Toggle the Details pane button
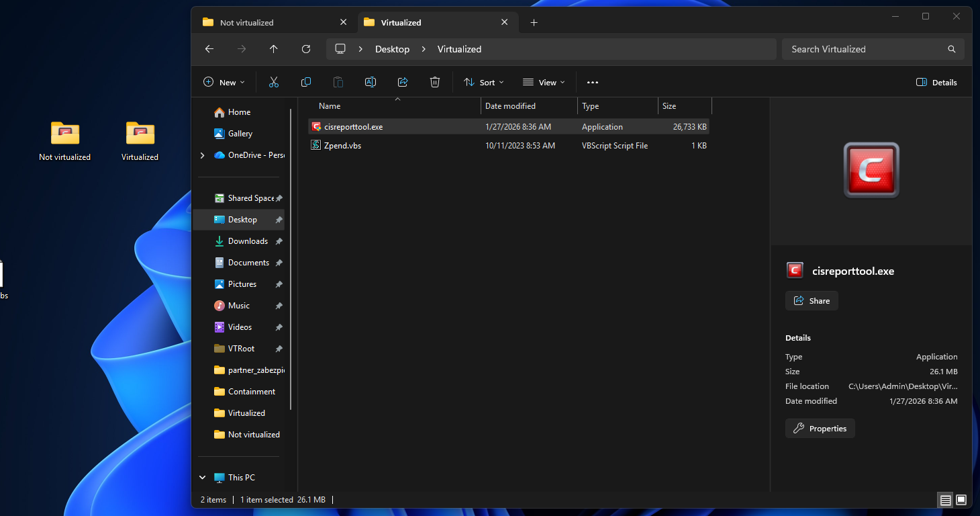980x516 pixels. (x=936, y=82)
